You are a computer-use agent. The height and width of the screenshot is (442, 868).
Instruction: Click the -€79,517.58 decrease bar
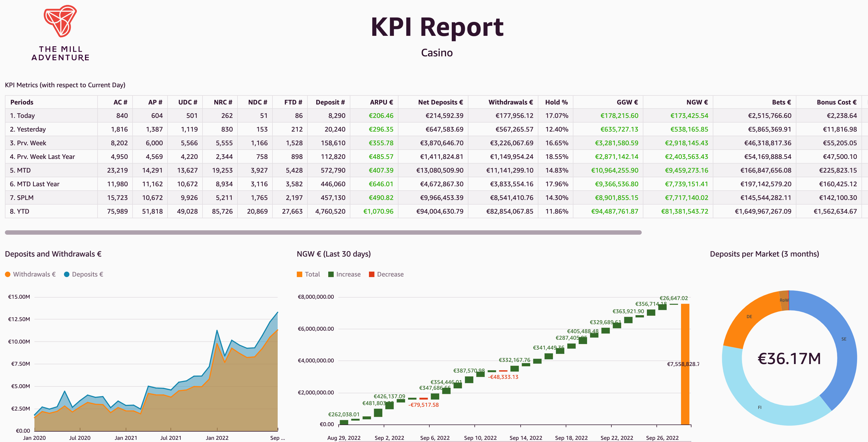(x=424, y=399)
